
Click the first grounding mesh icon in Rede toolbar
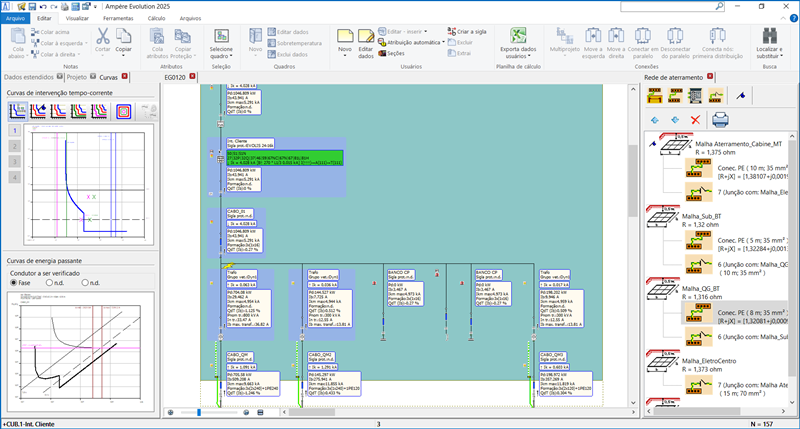click(655, 95)
